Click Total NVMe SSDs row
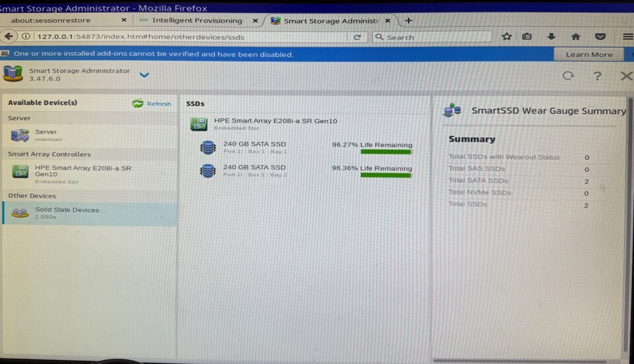This screenshot has width=634, height=364. coord(519,193)
